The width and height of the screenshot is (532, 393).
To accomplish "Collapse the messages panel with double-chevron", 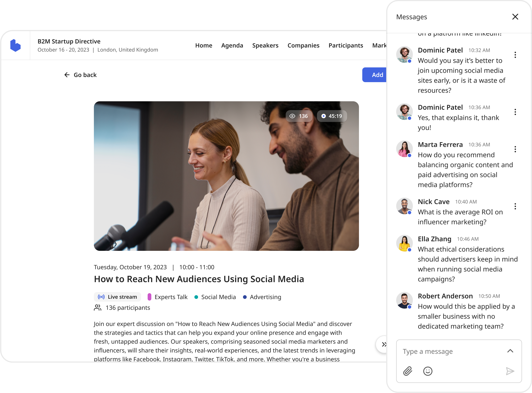I will tap(383, 344).
